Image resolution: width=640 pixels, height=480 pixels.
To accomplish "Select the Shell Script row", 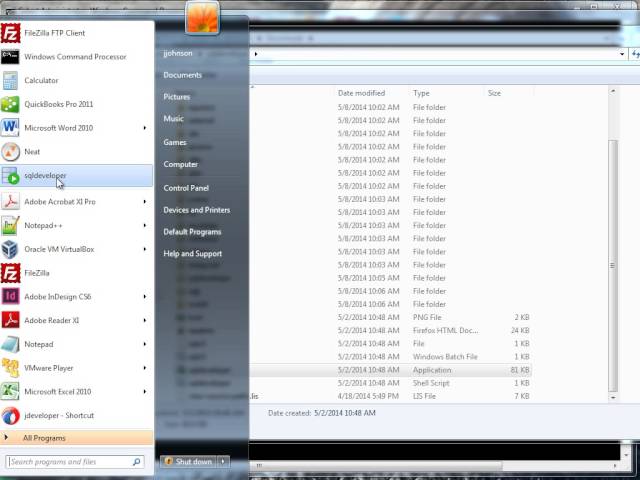I will [391, 383].
